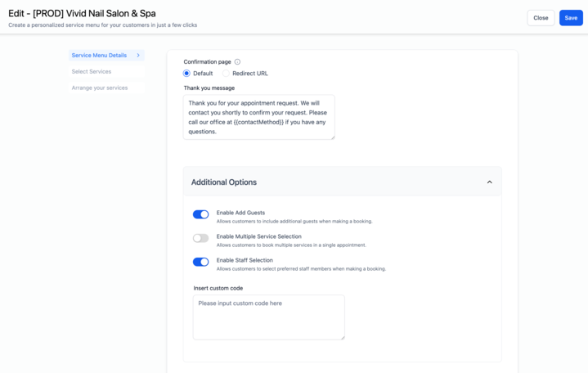The height and width of the screenshot is (373, 588).
Task: Go to the Select Services step
Action: pos(106,71)
